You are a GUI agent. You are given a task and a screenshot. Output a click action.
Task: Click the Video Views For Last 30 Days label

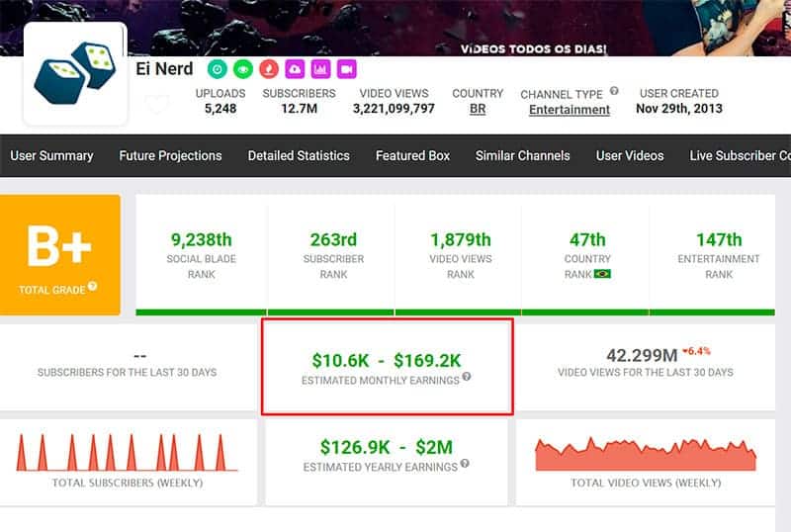(646, 373)
